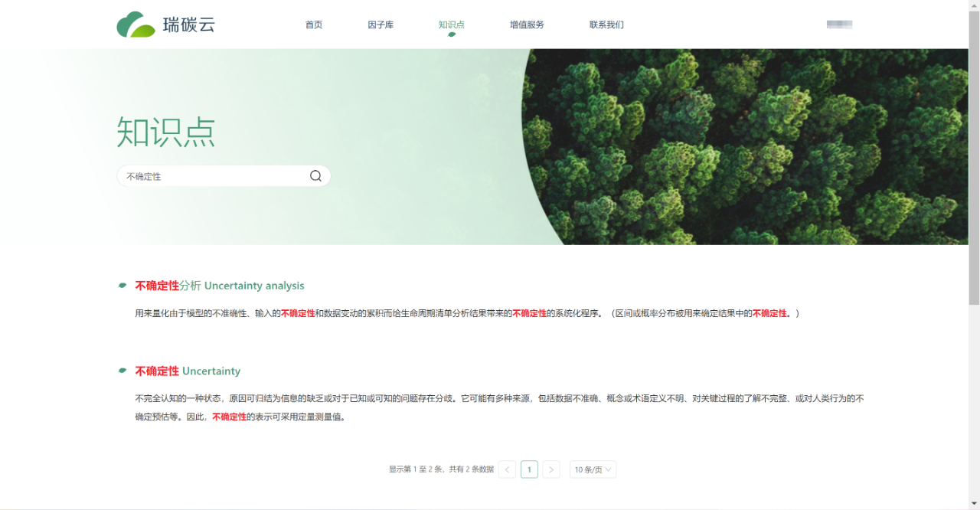
Task: Open 不确定性 Uncertainty title link
Action: point(188,371)
